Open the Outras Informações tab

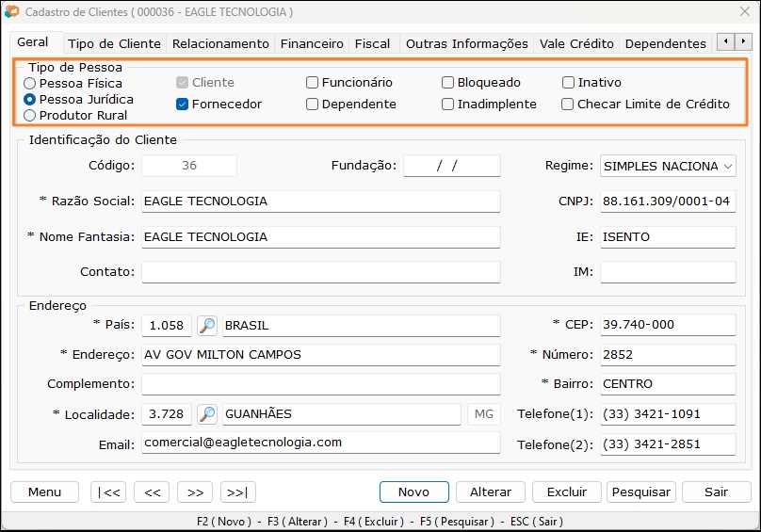pyautogui.click(x=467, y=43)
